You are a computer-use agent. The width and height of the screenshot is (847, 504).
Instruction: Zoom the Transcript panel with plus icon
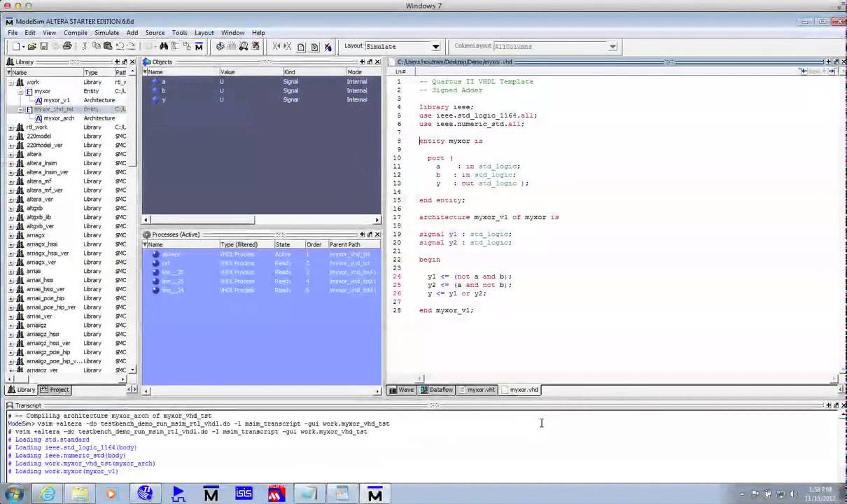(x=827, y=405)
